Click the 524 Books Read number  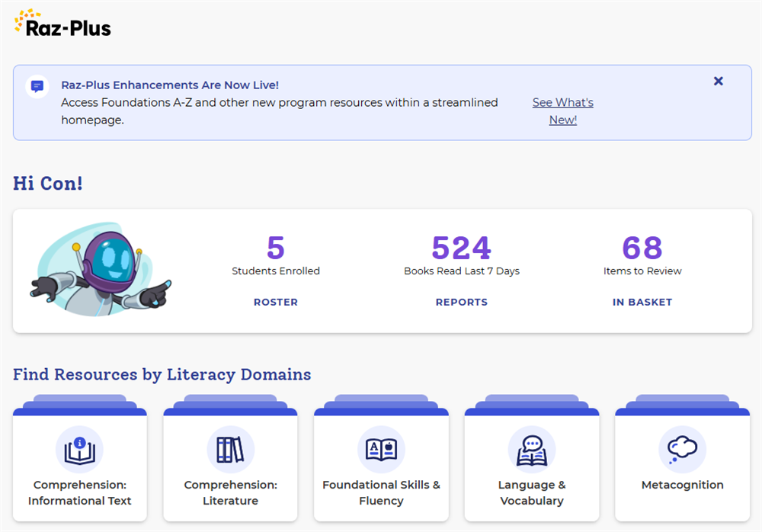click(461, 248)
